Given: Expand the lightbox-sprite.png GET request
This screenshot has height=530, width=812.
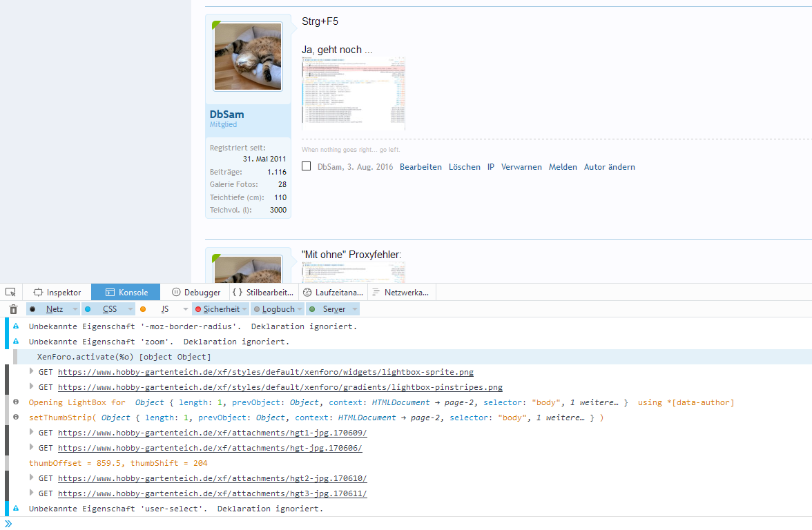Looking at the screenshot, I should point(31,371).
